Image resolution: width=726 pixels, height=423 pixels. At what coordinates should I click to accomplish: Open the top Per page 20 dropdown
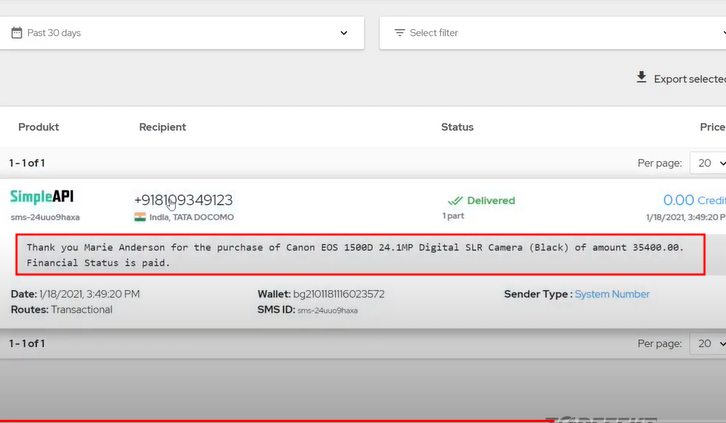point(708,163)
